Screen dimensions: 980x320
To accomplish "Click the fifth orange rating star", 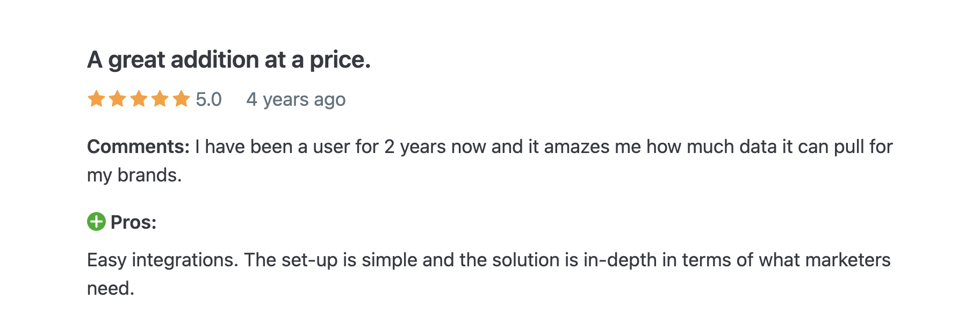I will [x=181, y=99].
